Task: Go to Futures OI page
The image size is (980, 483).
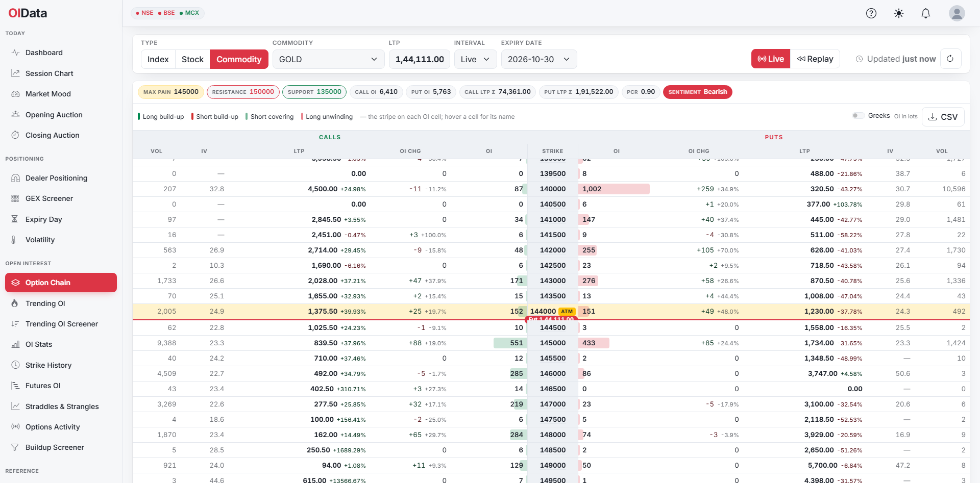Action: tap(61, 386)
